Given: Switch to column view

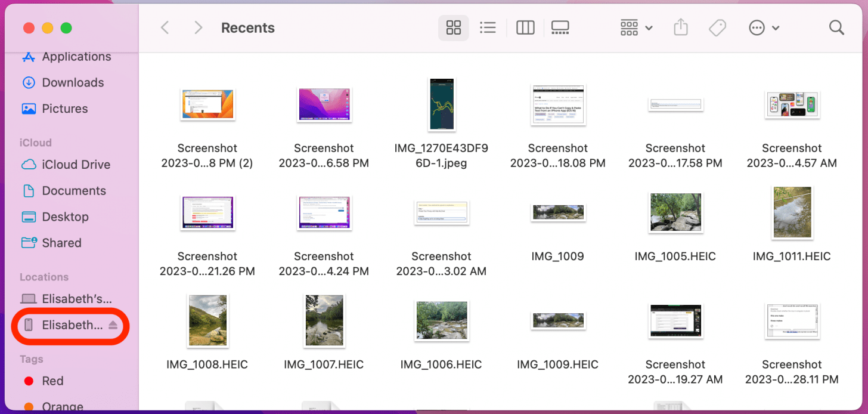Looking at the screenshot, I should [525, 27].
